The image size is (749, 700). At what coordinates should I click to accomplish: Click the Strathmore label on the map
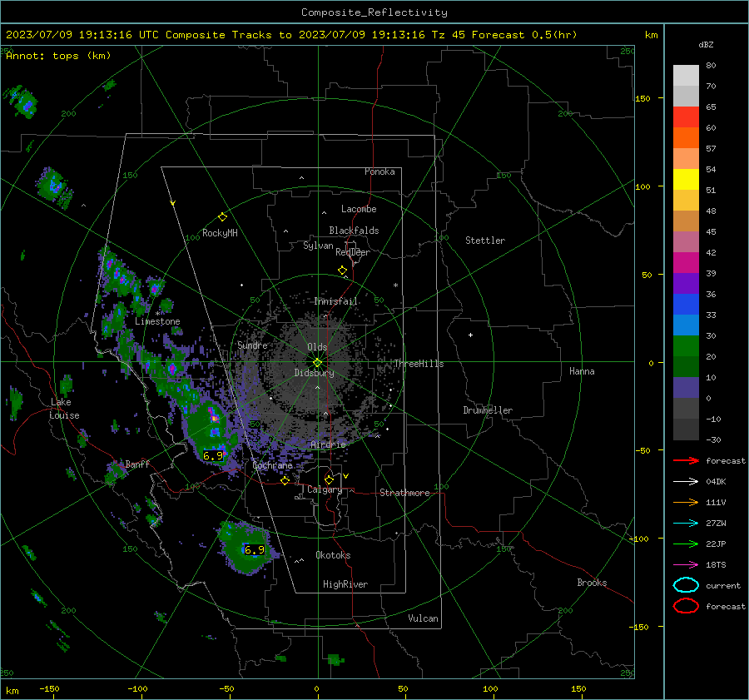404,493
